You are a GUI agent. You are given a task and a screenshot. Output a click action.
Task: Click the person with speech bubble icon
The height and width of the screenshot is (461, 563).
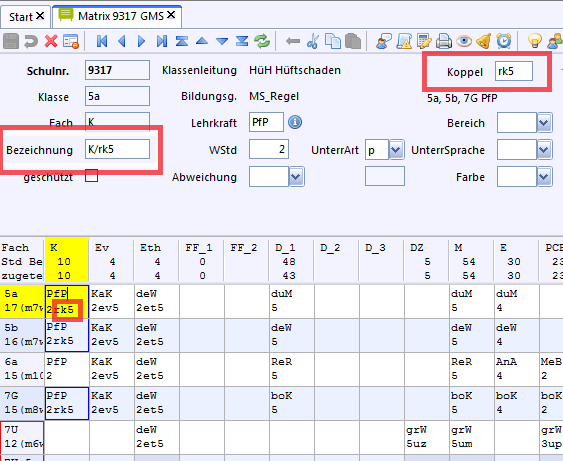[384, 41]
